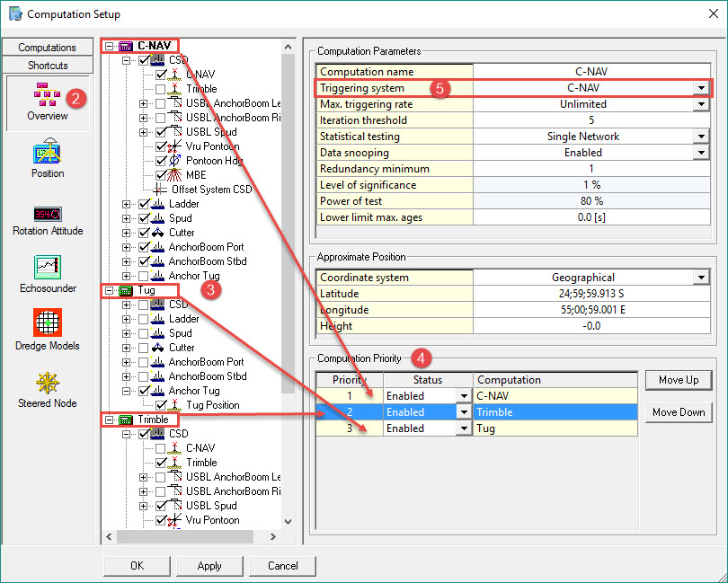Click the Tug Position tree item
Screen dimensions: 728x583
point(212,405)
